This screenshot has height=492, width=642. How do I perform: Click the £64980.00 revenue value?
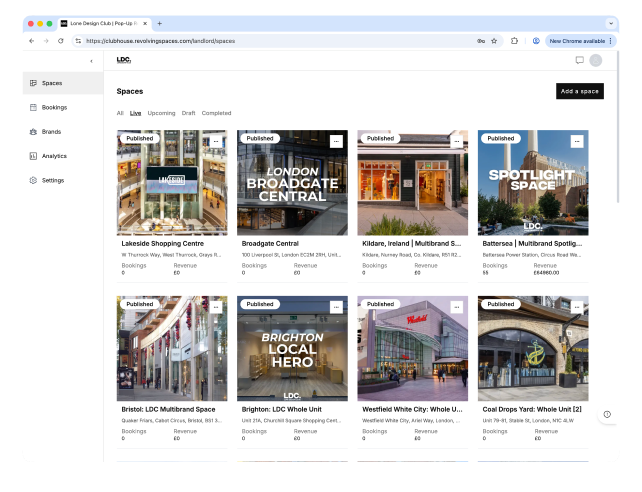point(546,273)
